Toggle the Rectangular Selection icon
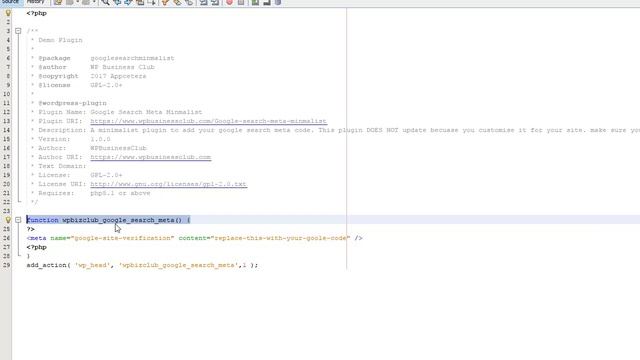Image resolution: width=640 pixels, height=360 pixels. [151, 2]
